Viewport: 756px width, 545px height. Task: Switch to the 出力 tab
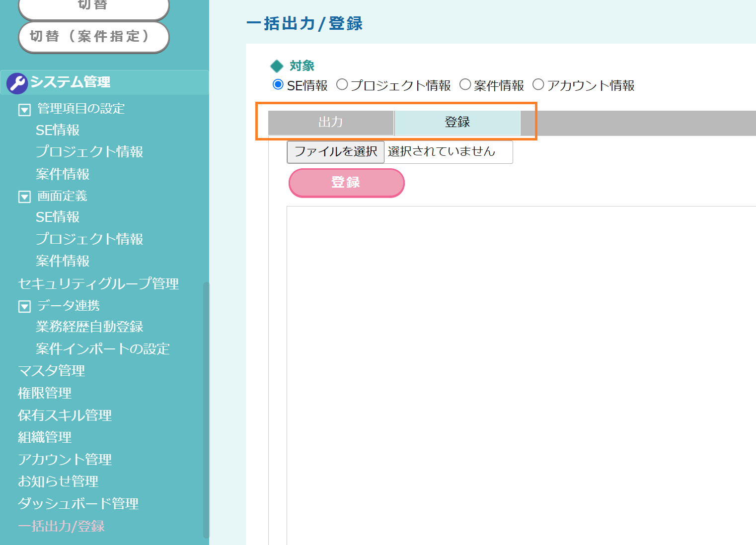331,123
